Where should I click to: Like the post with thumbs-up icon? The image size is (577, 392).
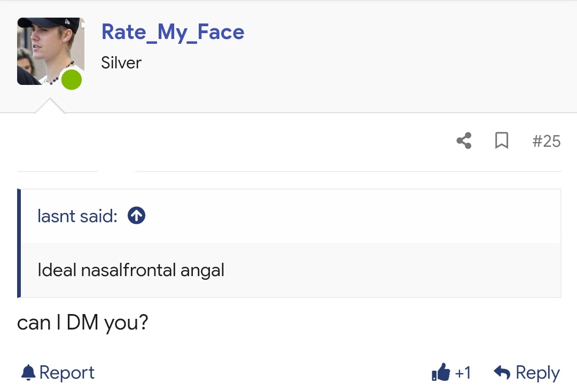point(441,372)
